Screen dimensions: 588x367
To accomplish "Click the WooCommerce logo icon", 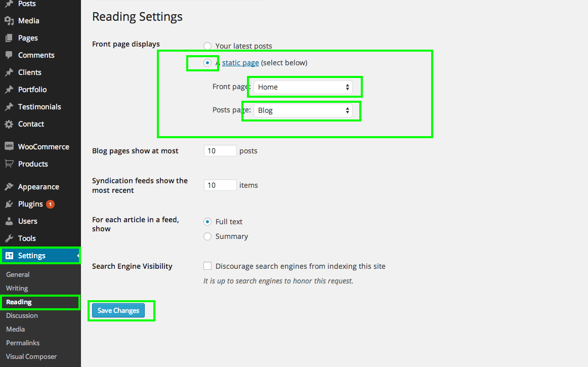I will pos(9,146).
